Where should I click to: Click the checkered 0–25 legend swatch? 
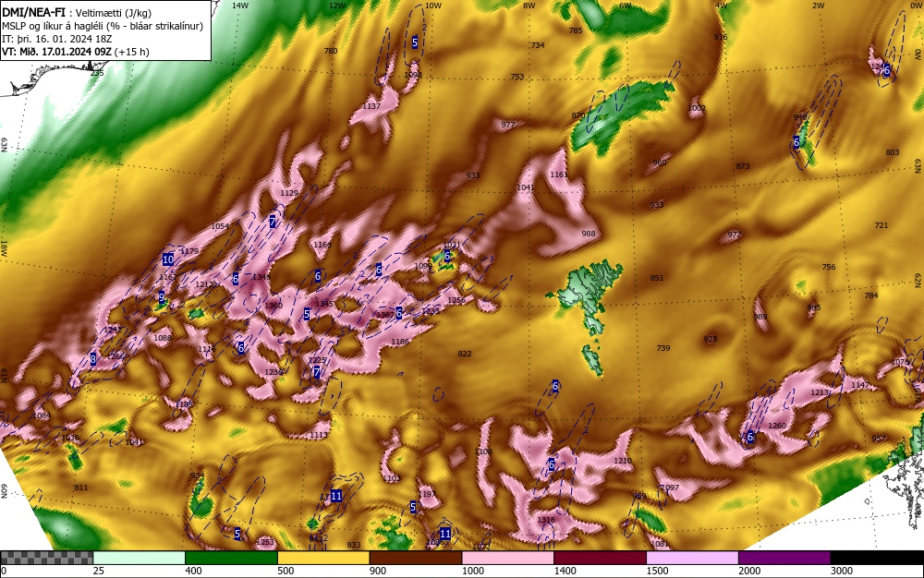(x=46, y=558)
